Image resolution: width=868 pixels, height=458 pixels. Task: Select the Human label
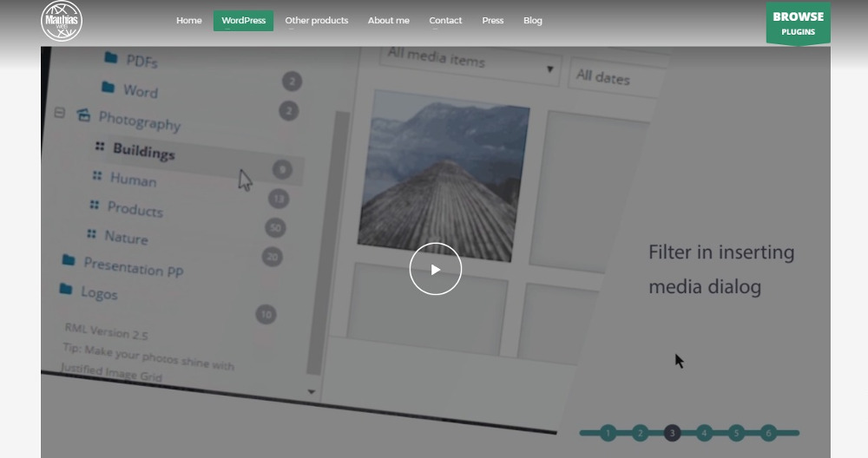[134, 180]
